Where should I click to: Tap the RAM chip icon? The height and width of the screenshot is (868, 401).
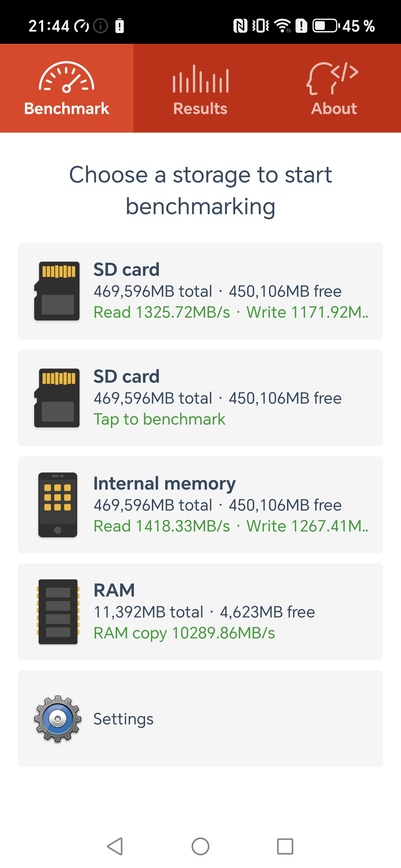[58, 612]
